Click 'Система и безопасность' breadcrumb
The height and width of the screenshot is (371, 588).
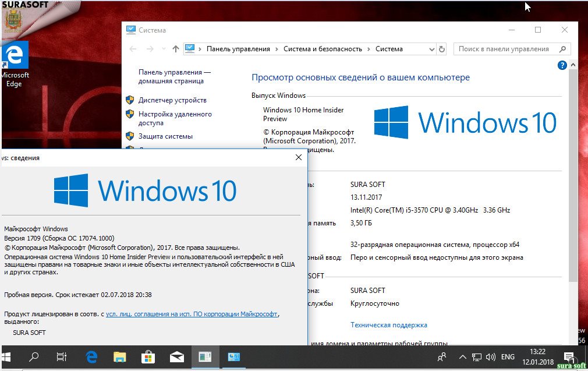click(323, 49)
